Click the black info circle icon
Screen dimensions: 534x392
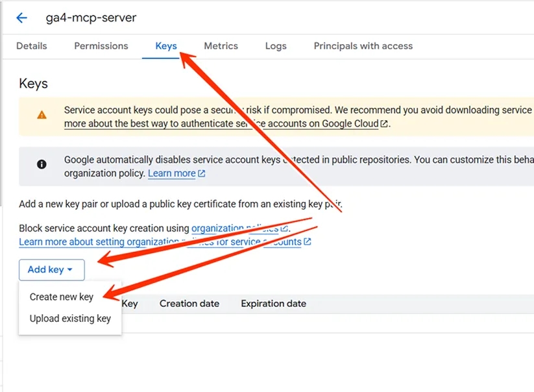click(x=42, y=164)
